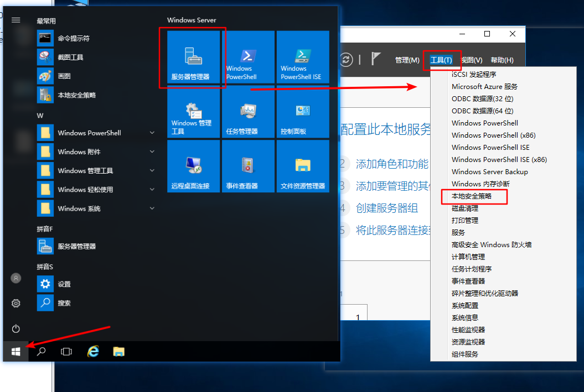The image size is (584, 392).
Task: Open 任务管理器 tile
Action: click(x=249, y=112)
